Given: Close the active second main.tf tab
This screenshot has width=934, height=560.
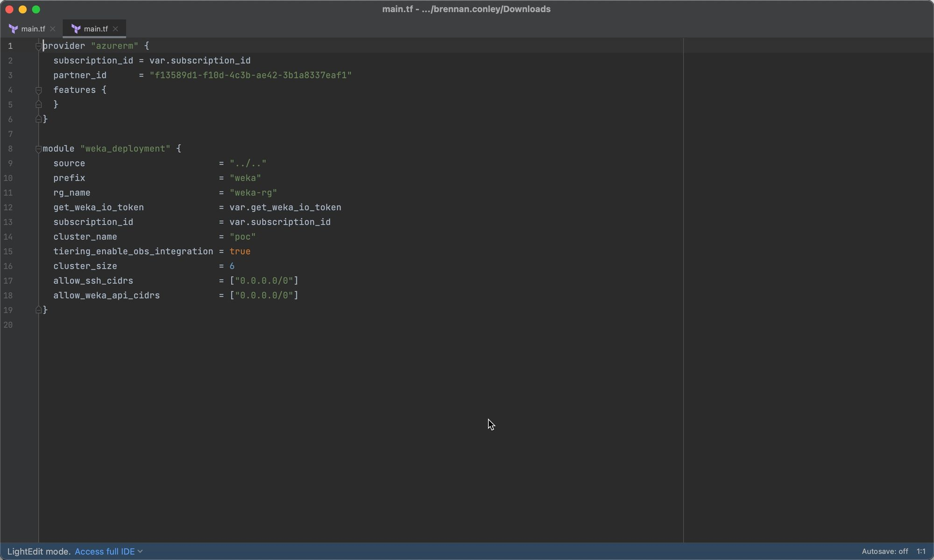Looking at the screenshot, I should click(x=115, y=29).
